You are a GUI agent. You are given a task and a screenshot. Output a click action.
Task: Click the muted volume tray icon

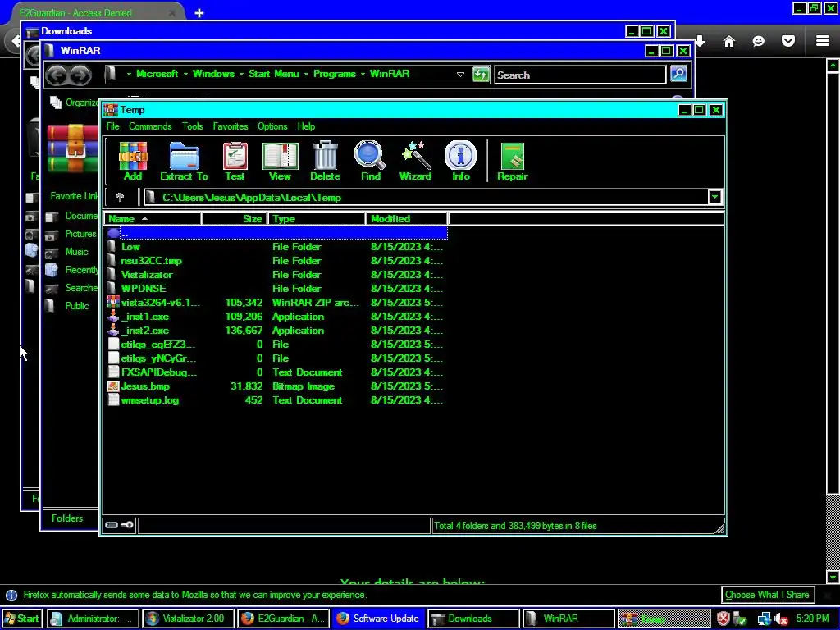781,619
